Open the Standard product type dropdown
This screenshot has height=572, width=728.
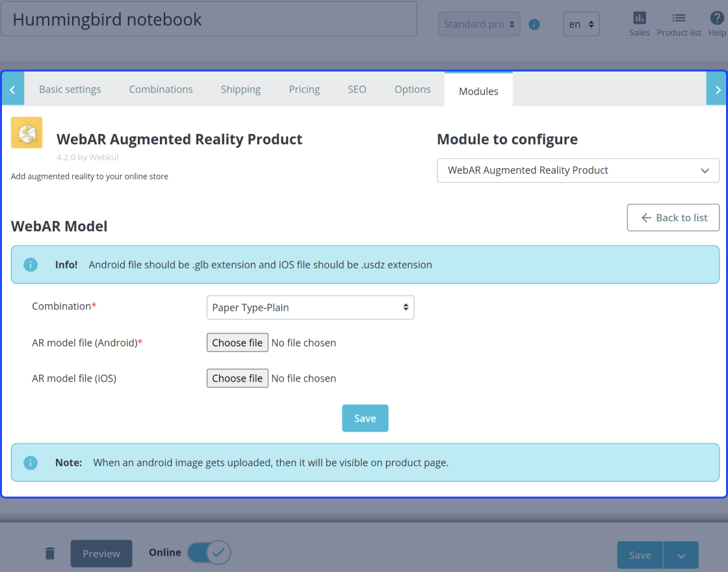479,24
